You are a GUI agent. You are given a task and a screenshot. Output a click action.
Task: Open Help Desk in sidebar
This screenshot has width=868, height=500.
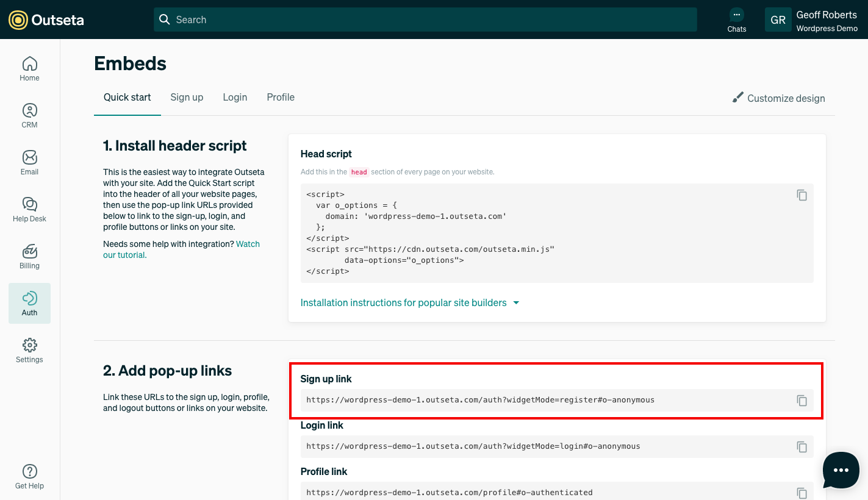click(29, 210)
